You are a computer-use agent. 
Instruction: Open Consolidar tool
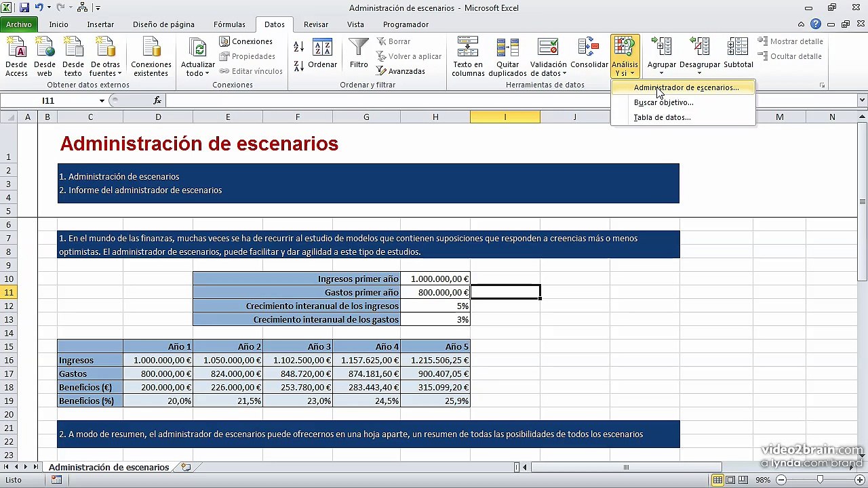pyautogui.click(x=589, y=54)
